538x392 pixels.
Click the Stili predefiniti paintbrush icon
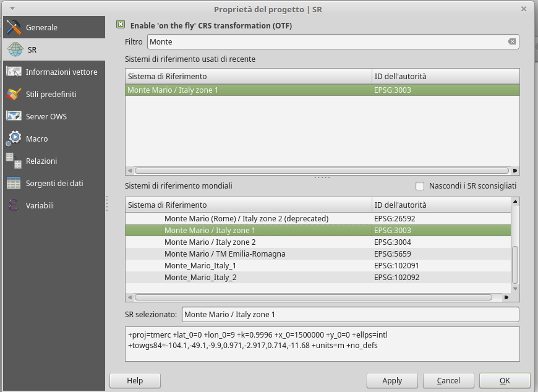(14, 94)
